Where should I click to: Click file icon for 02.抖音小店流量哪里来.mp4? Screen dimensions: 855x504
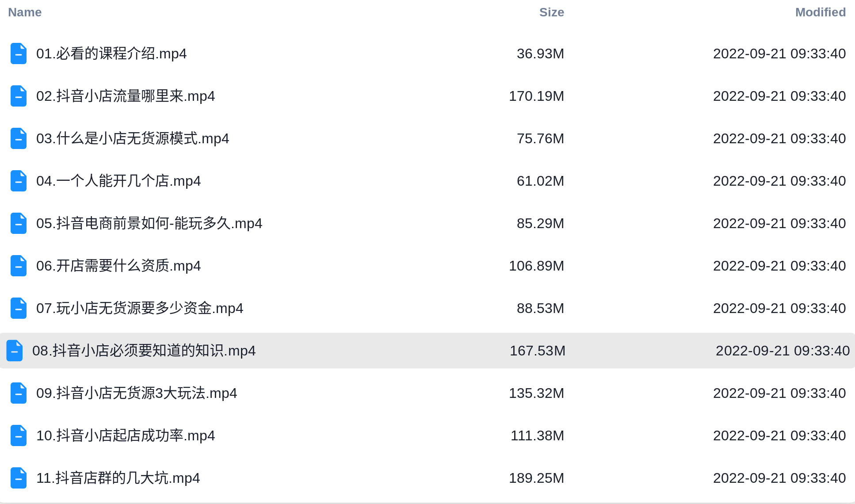point(19,96)
